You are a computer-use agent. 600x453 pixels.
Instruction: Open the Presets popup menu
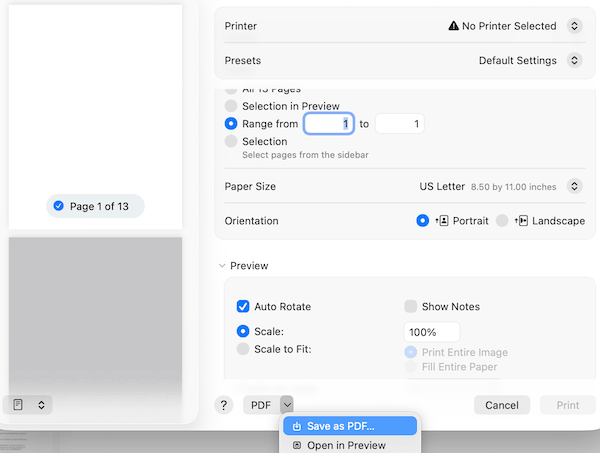574,60
